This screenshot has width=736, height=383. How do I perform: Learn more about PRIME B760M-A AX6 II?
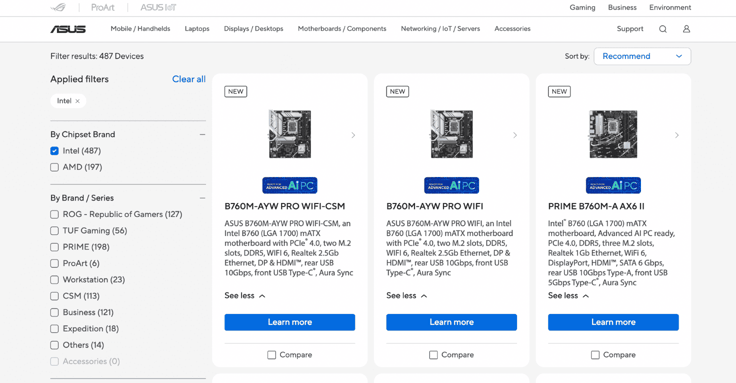click(613, 322)
